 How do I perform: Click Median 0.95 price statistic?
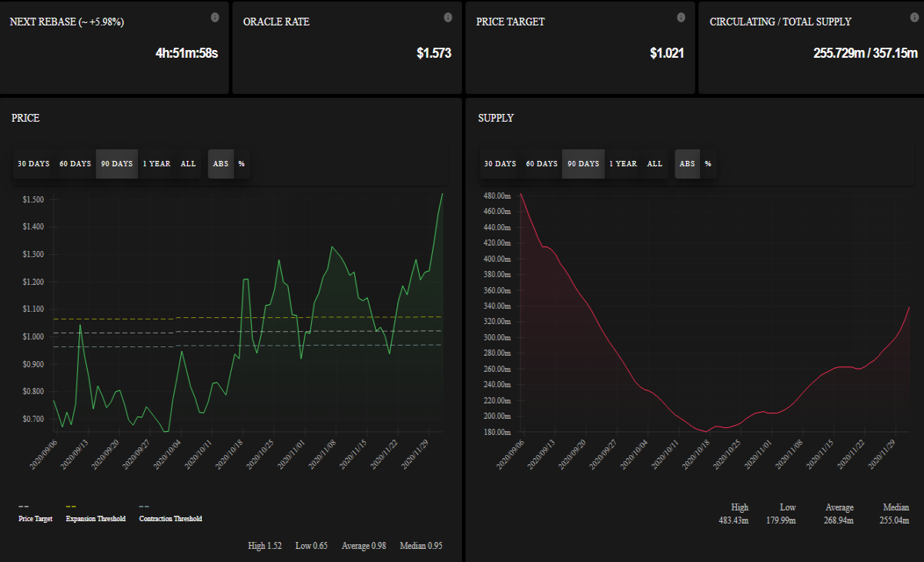(421, 546)
